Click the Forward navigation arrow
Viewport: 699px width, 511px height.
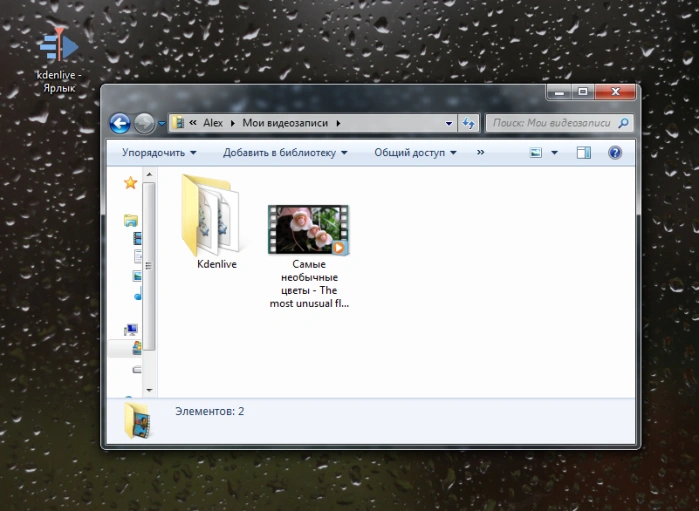[x=144, y=124]
